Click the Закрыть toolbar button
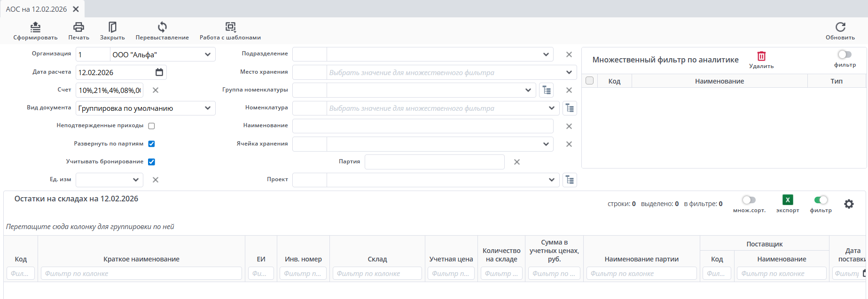 coord(112,27)
